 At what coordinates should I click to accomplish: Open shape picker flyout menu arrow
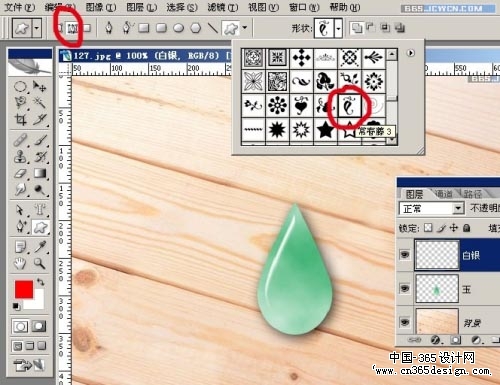point(411,53)
